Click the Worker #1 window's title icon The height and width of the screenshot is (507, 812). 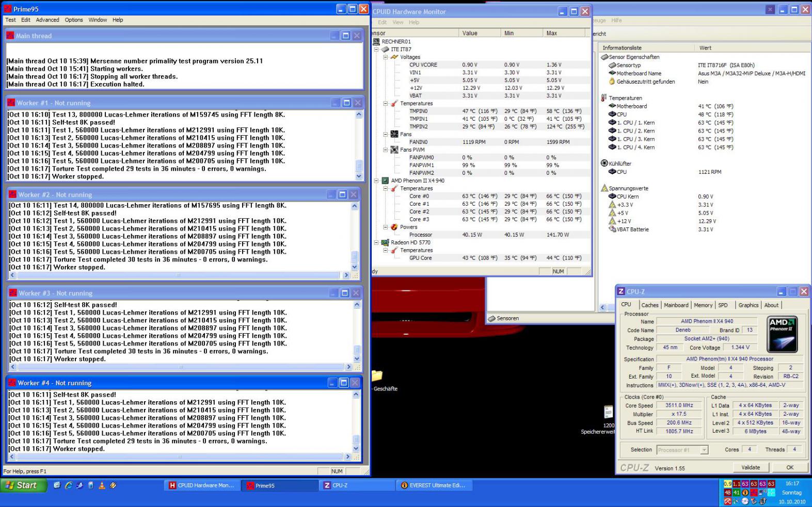click(11, 103)
